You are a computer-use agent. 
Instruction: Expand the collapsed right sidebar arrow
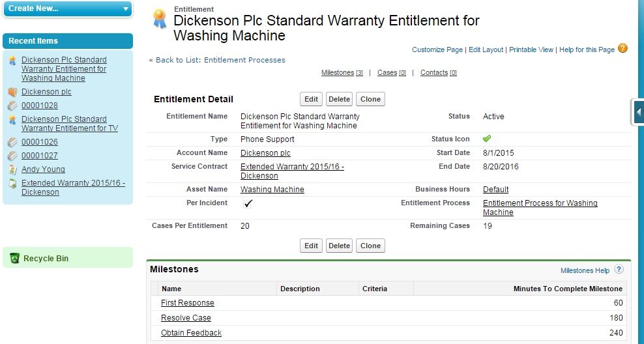(639, 111)
